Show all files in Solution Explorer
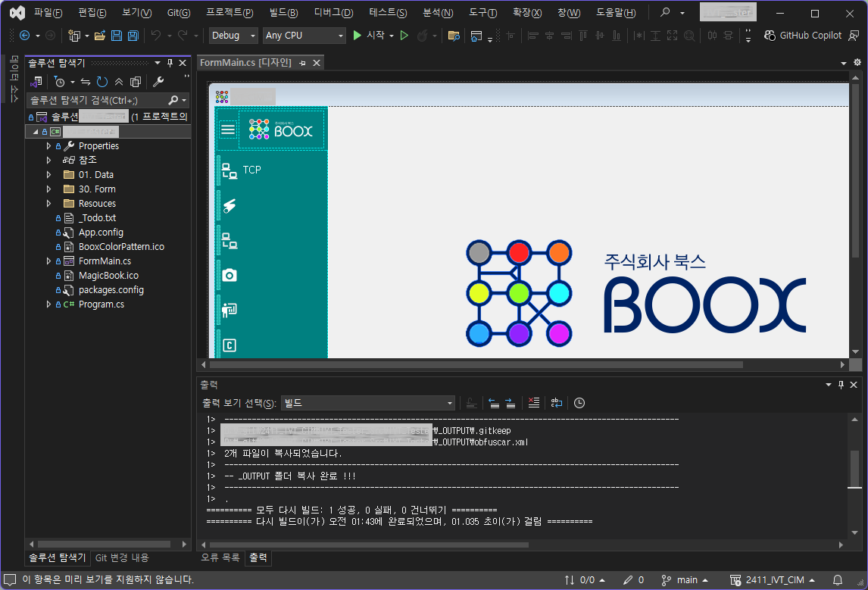 point(135,82)
